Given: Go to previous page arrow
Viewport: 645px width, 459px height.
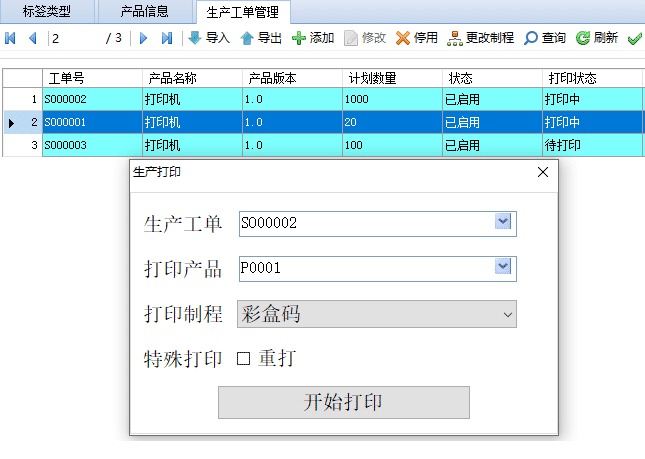Looking at the screenshot, I should [x=33, y=38].
